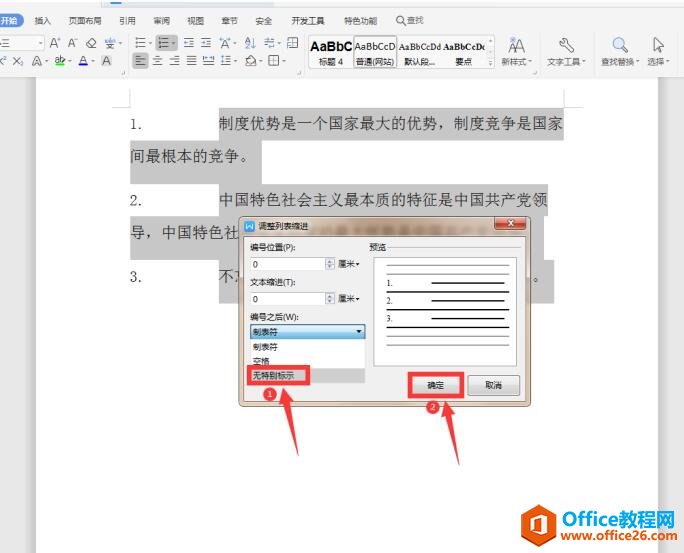Click the bullet list icon in the ribbon
The width and height of the screenshot is (684, 553).
coord(140,43)
